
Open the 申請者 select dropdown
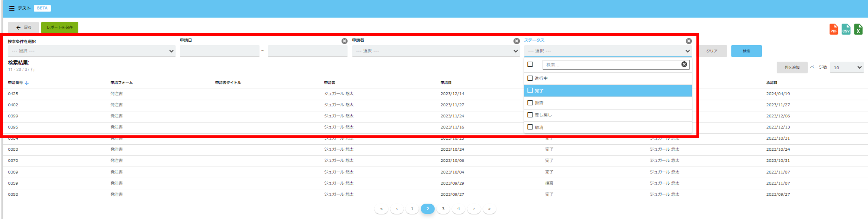coord(436,51)
